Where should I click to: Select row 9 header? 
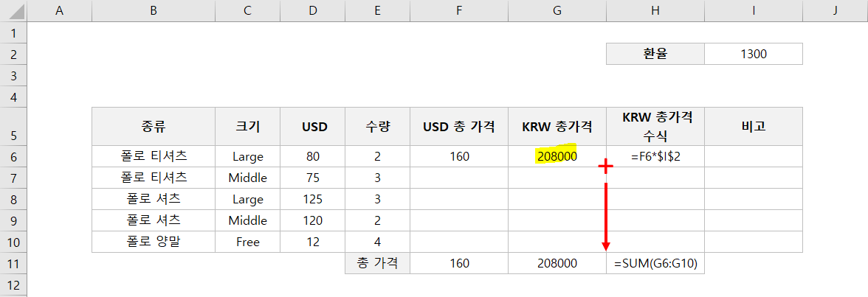coord(13,220)
